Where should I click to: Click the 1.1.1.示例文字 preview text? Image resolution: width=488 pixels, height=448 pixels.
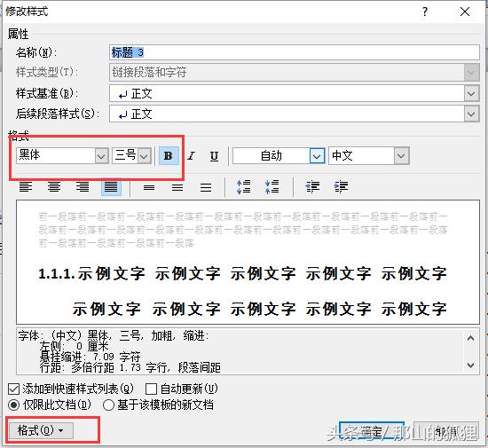click(x=91, y=274)
